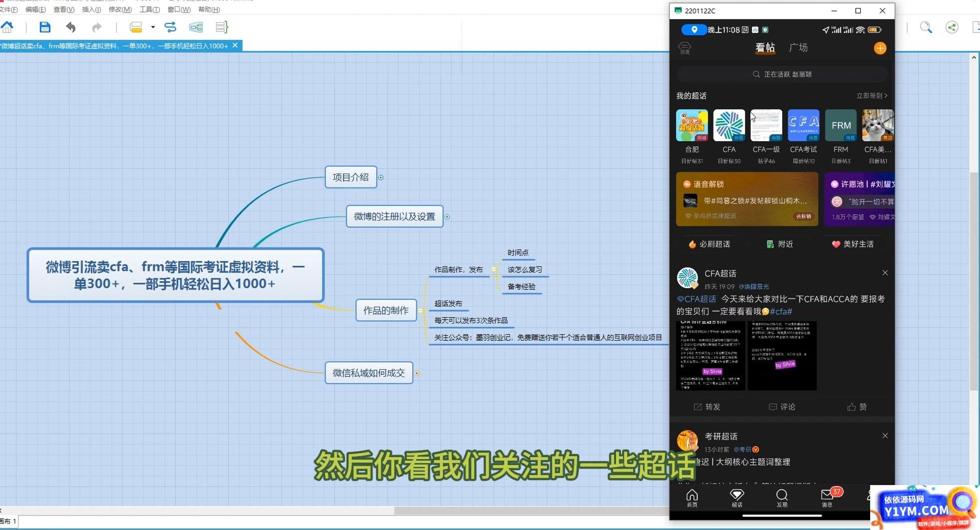The height and width of the screenshot is (530, 980).
Task: Click the summary bracket toolbar icon
Action: point(222,27)
